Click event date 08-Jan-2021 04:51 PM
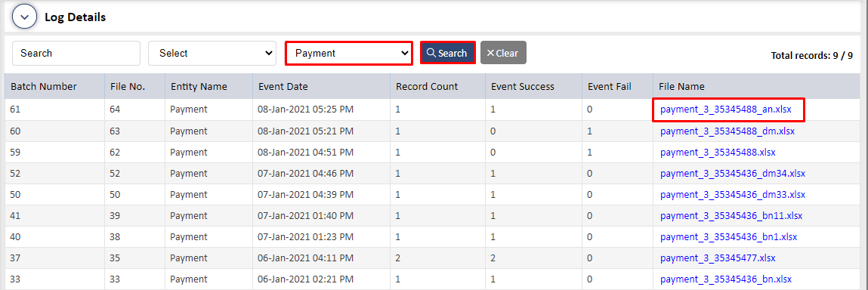 305,153
